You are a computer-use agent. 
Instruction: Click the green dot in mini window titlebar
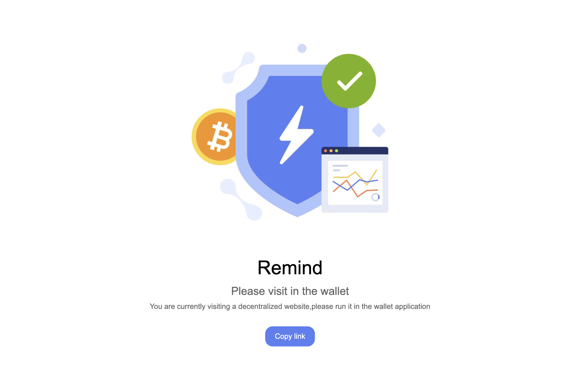pyautogui.click(x=337, y=151)
